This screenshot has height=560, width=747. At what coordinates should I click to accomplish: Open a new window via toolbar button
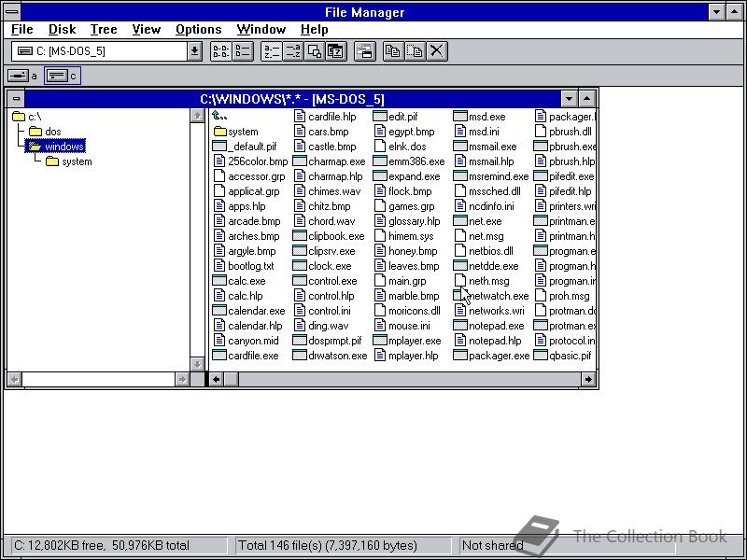[x=365, y=51]
